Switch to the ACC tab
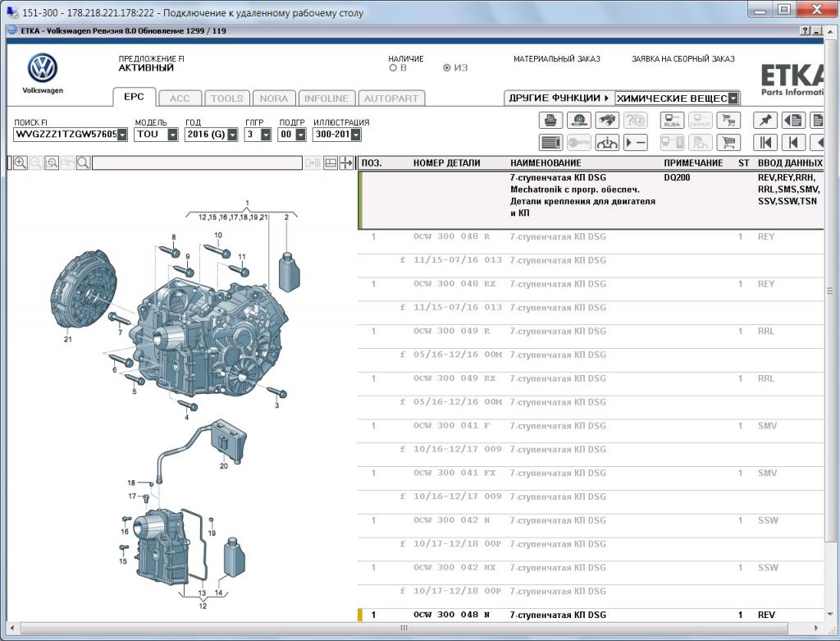Viewport: 840px width, 641px height. pyautogui.click(x=180, y=98)
